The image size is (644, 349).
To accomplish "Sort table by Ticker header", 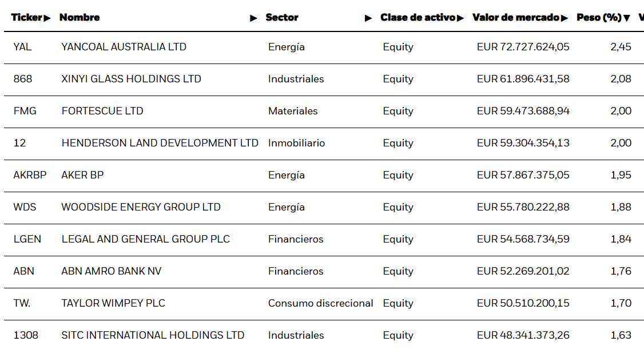I will click(27, 18).
